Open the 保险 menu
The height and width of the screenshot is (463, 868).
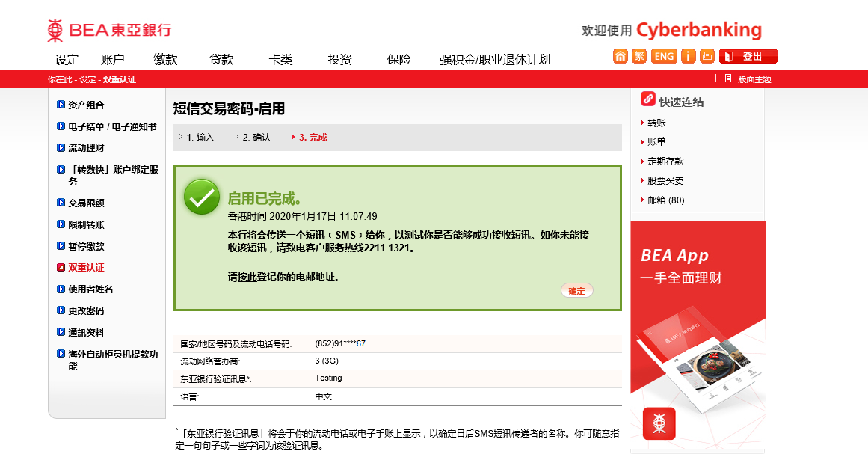(399, 60)
